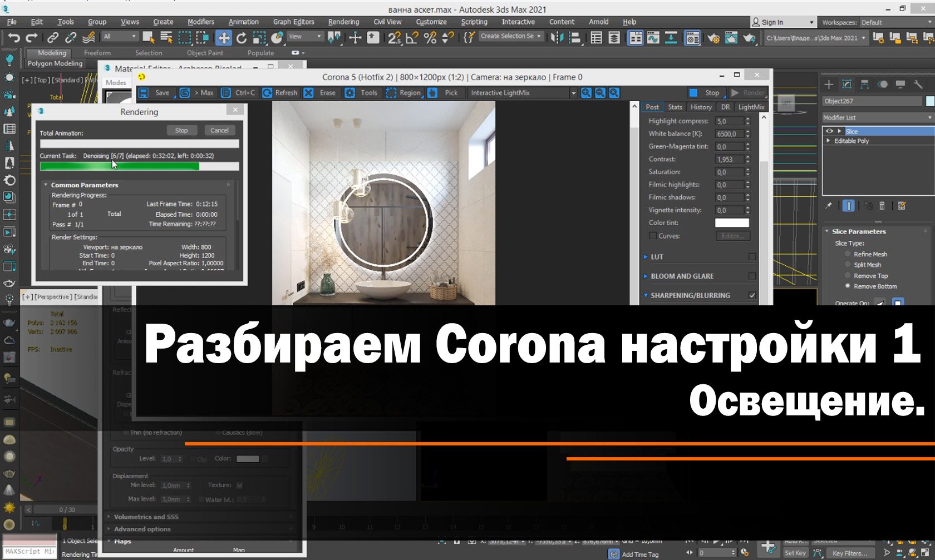Open the Interactive LightMix dropdown
Viewport: 935px width, 560px height.
574,93
